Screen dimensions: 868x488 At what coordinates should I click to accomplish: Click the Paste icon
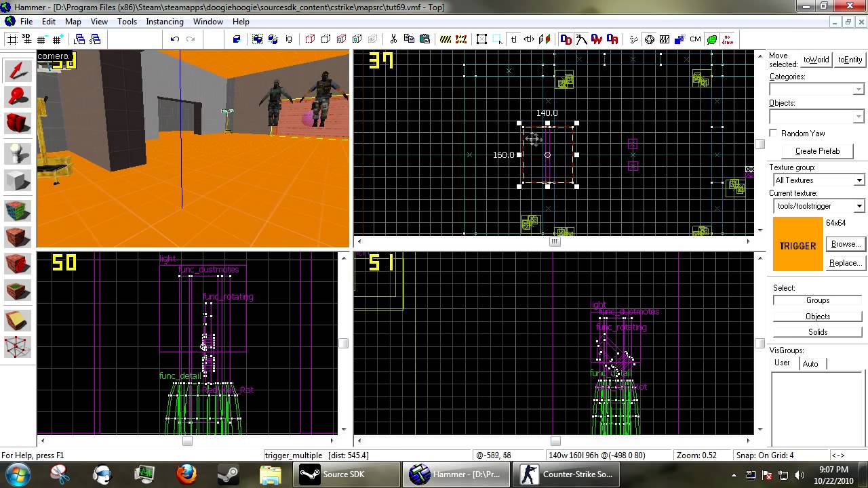click(x=425, y=39)
